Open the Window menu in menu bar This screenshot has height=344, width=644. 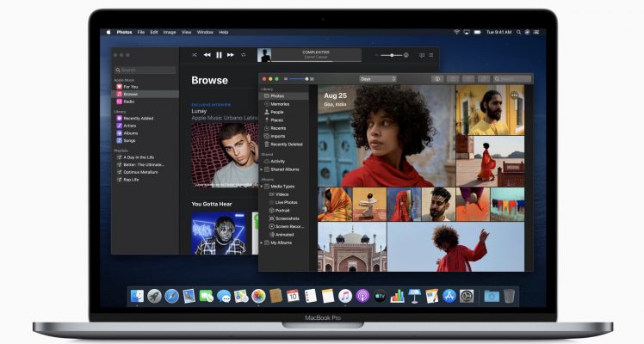point(205,32)
